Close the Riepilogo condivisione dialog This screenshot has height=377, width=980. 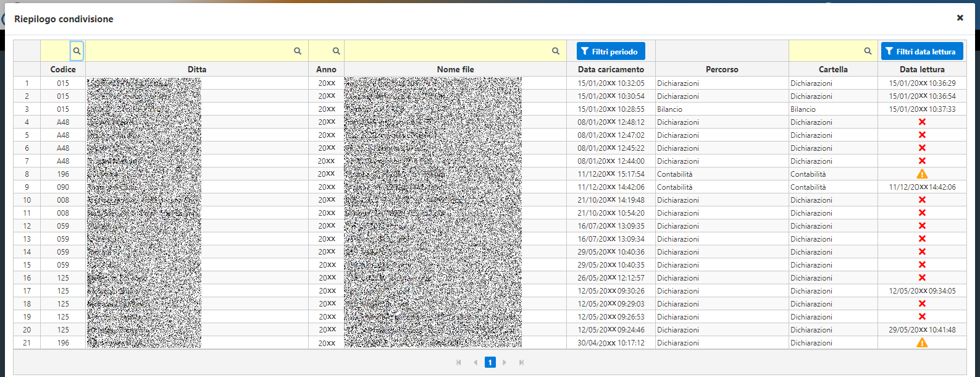point(960,18)
